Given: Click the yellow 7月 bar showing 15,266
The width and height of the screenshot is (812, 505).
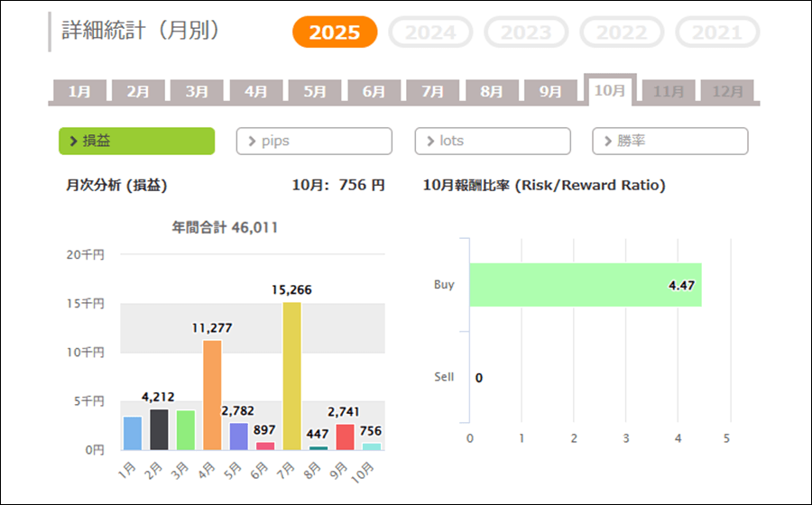Looking at the screenshot, I should point(292,376).
